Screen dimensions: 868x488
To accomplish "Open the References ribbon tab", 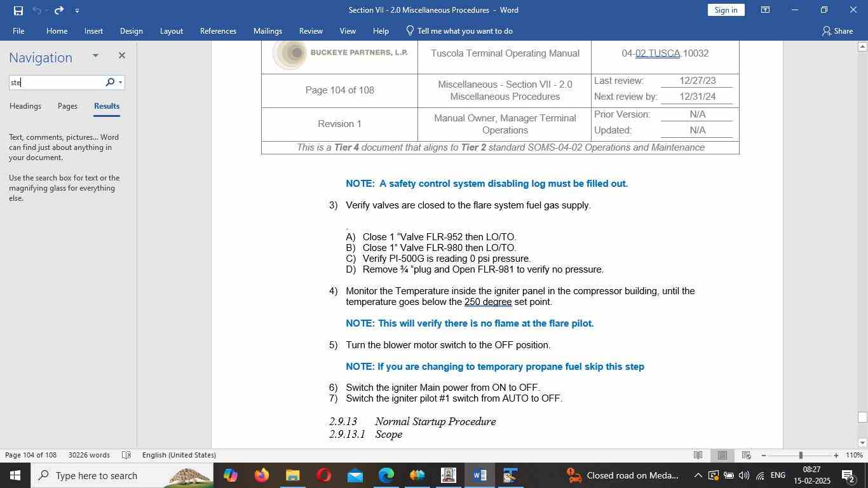I will pos(218,30).
